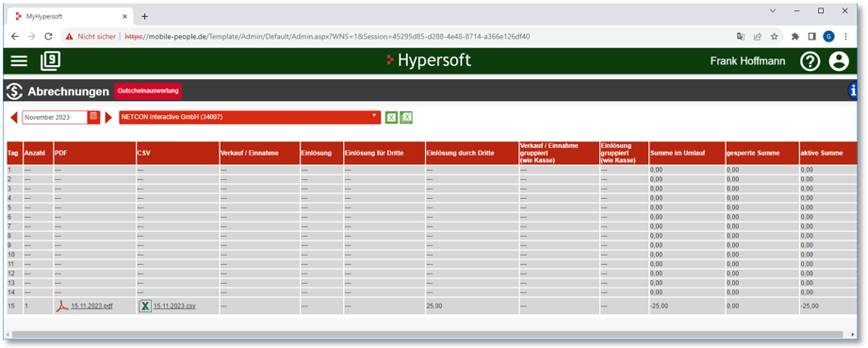
Task: Reload the page with the browser refresh icon
Action: click(x=48, y=37)
